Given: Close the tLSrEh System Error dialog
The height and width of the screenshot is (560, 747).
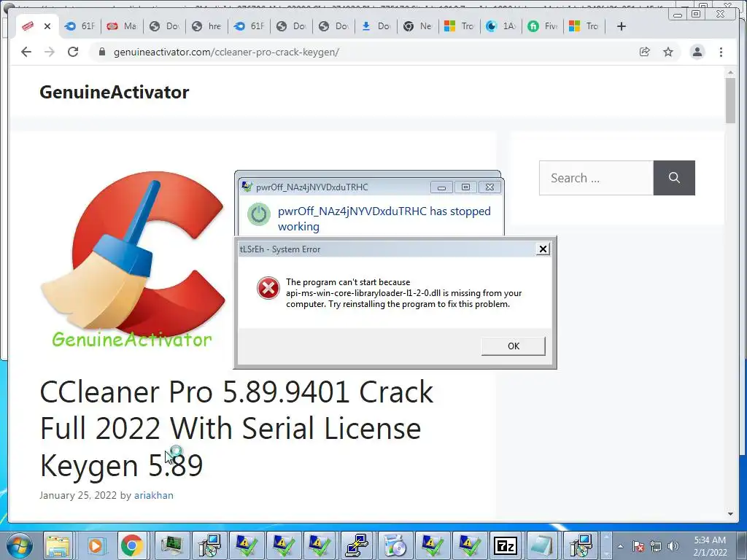Looking at the screenshot, I should point(543,249).
